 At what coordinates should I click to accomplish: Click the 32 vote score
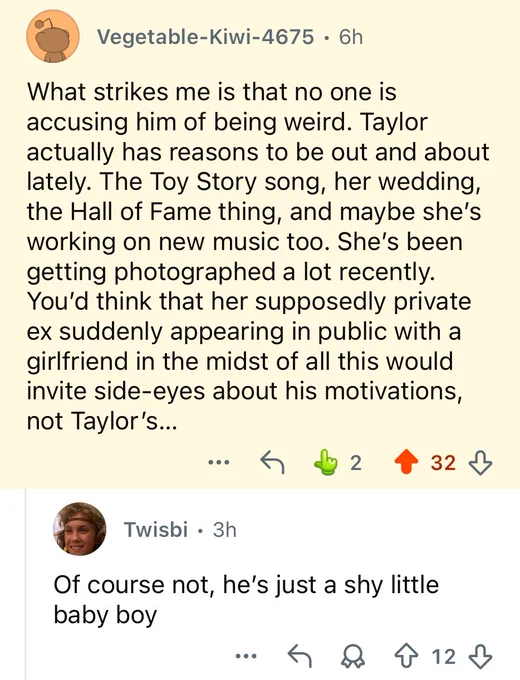point(443,463)
